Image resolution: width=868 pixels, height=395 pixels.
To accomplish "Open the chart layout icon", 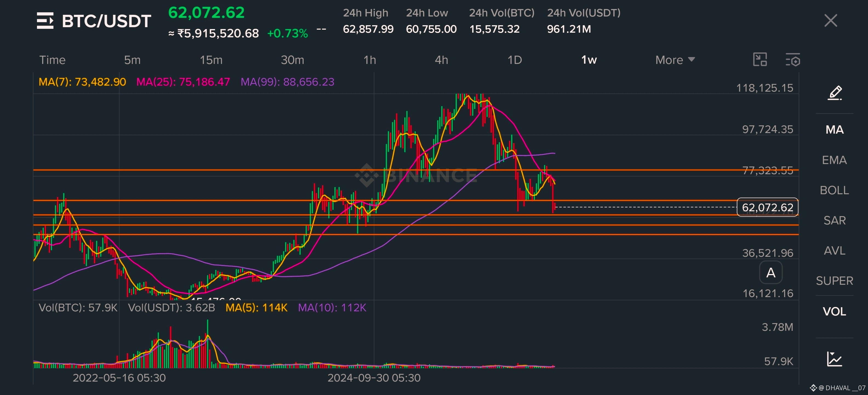I will (760, 60).
